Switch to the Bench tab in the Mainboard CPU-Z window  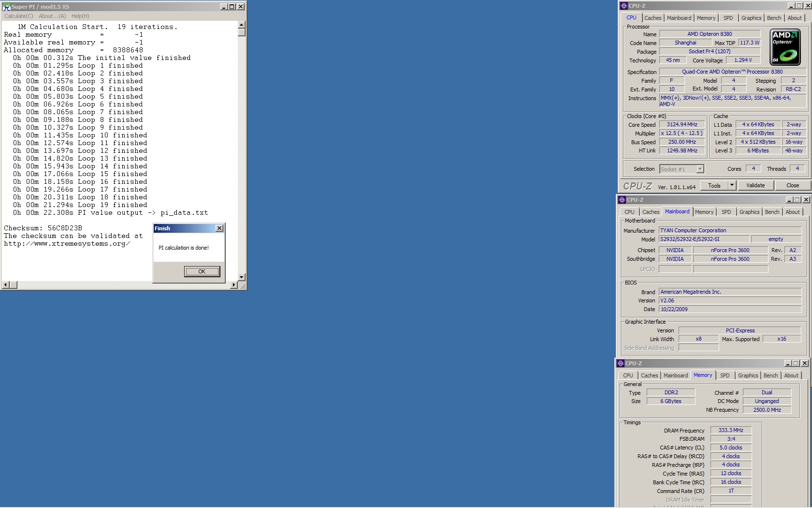point(772,212)
